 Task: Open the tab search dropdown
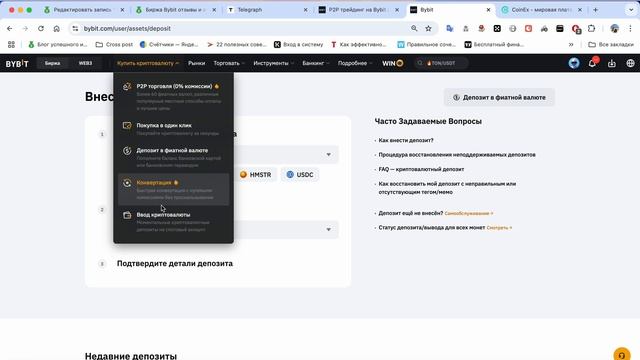[631, 10]
